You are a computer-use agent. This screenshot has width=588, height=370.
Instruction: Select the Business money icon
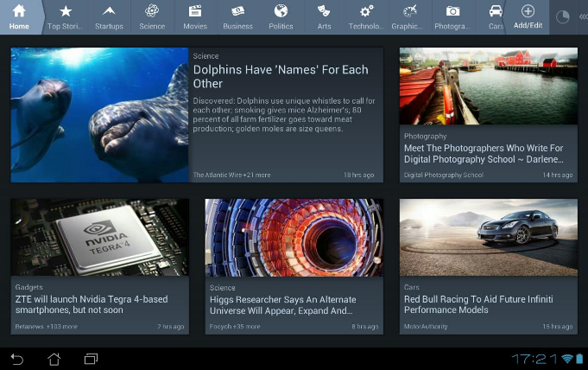point(237,11)
